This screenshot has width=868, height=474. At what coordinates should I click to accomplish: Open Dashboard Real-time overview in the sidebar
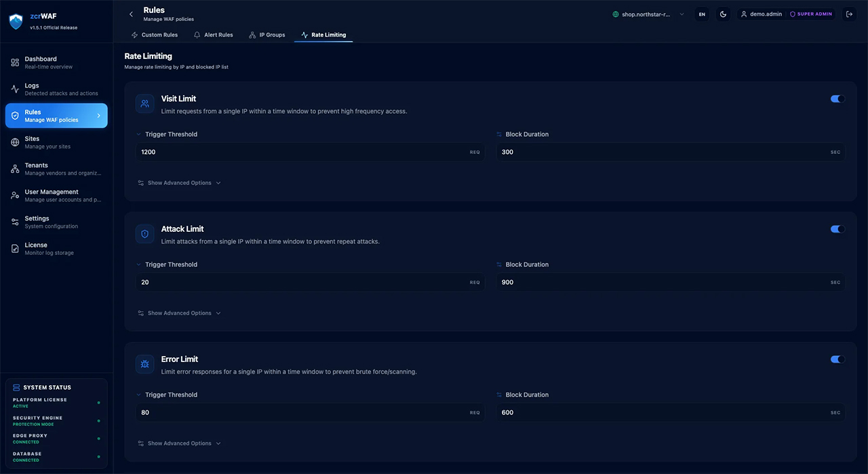[x=56, y=62]
